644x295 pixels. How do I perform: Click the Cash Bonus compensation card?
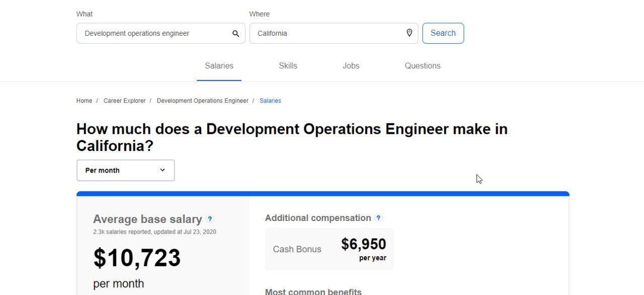(330, 249)
